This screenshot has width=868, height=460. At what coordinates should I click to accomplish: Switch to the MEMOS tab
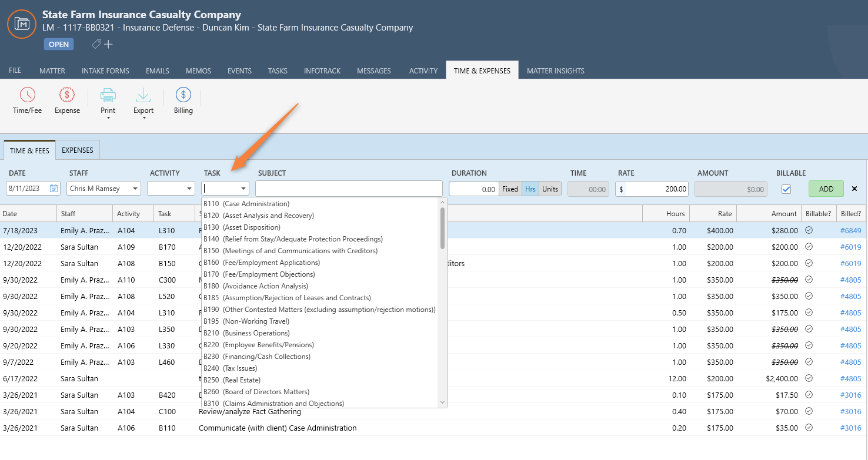coord(198,70)
